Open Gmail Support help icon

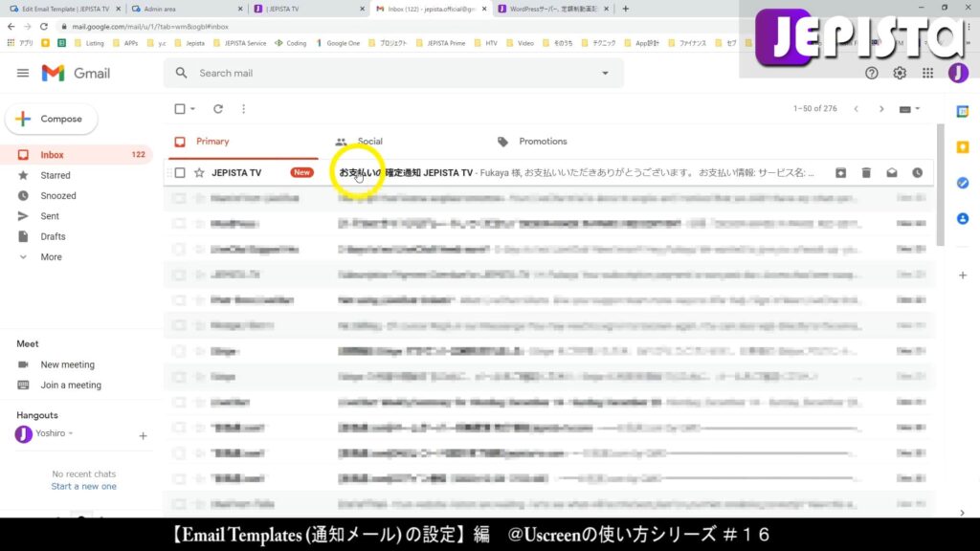coord(871,73)
